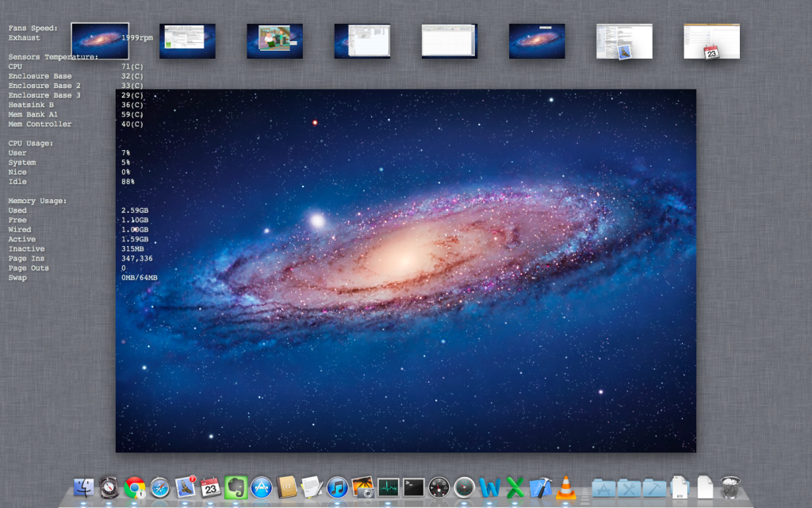
Task: Launch Evernote green elephant icon
Action: 236,487
